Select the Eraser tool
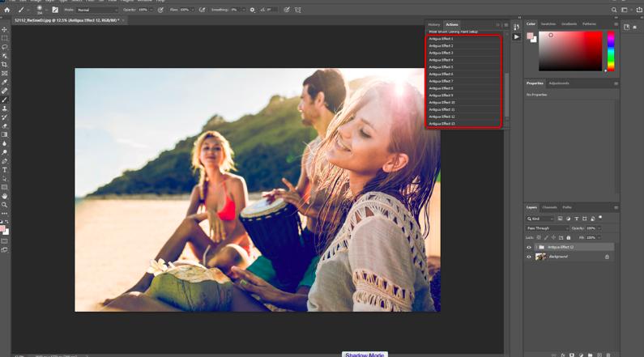Viewport: 644px width, 357px height. (x=5, y=126)
